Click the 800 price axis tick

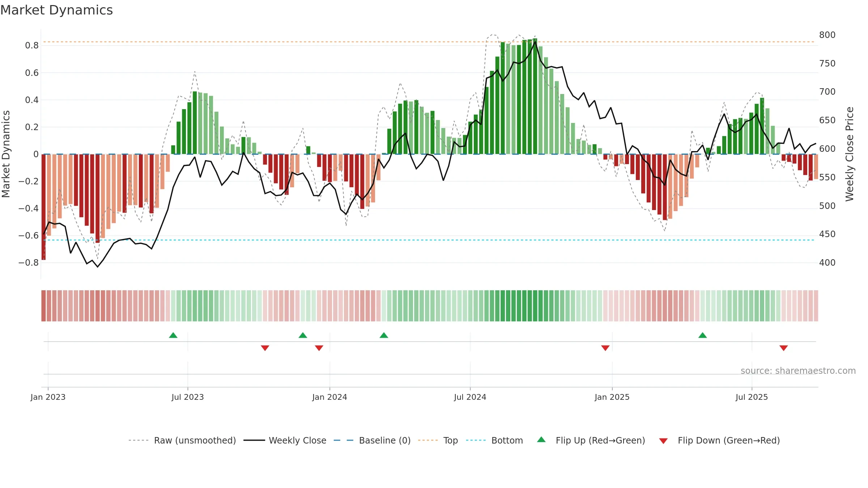click(x=827, y=35)
